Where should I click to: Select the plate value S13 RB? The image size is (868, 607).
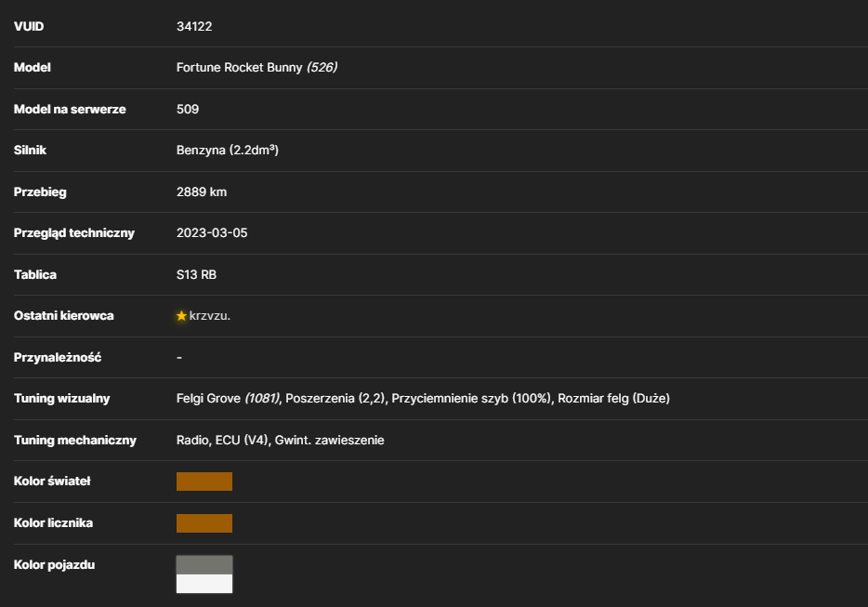tap(196, 275)
